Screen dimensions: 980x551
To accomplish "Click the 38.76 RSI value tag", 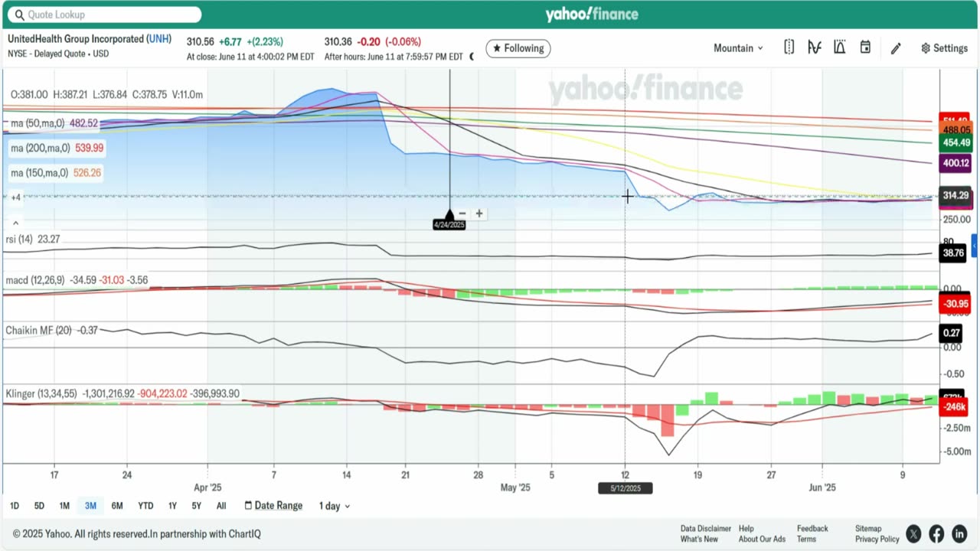I will [x=953, y=252].
